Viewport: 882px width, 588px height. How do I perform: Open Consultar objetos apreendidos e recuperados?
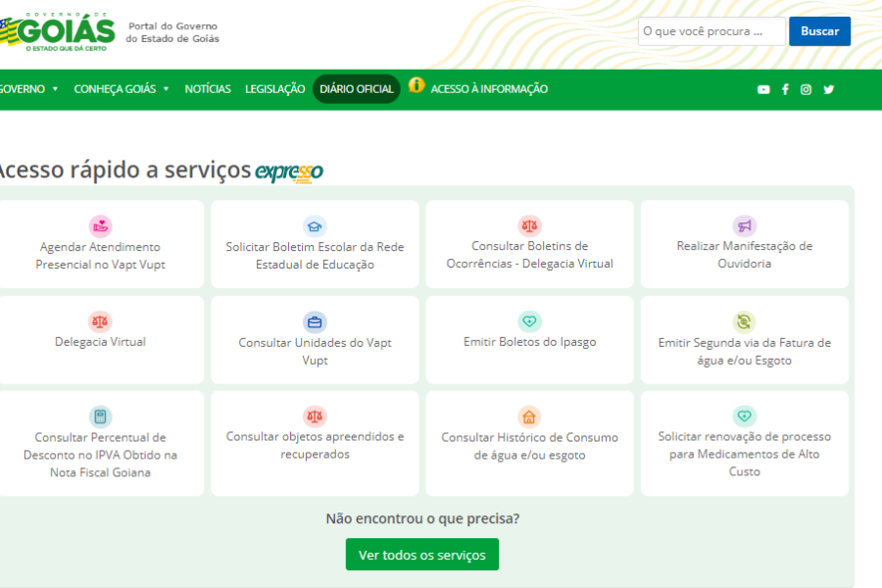point(315,445)
